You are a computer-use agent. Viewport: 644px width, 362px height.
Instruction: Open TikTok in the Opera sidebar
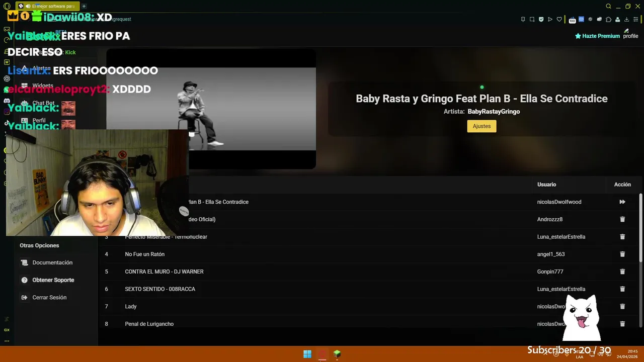pyautogui.click(x=7, y=123)
